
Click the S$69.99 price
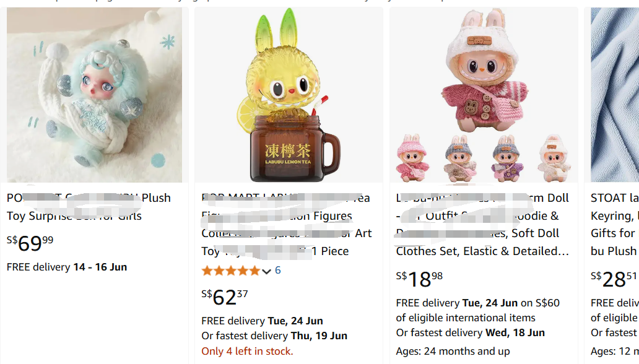[x=30, y=243]
